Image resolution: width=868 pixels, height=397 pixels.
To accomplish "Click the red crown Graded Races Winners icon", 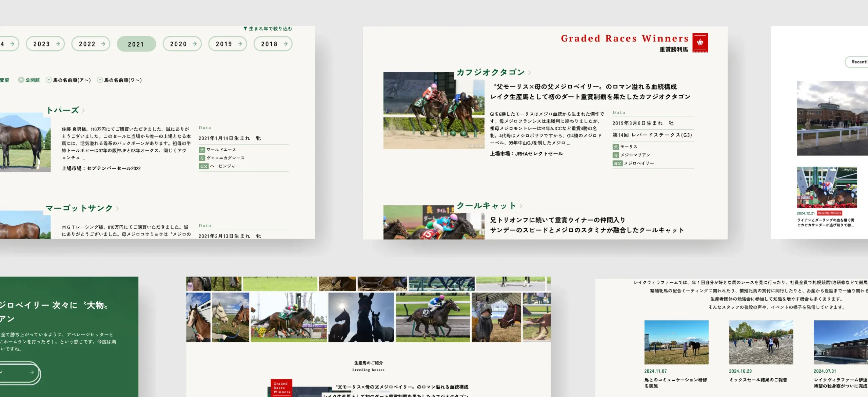I will point(700,43).
